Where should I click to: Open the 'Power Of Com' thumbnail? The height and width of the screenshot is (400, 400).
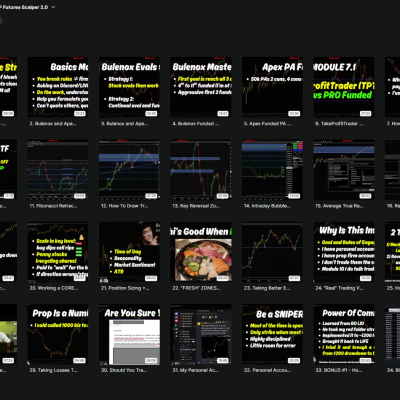click(x=344, y=334)
